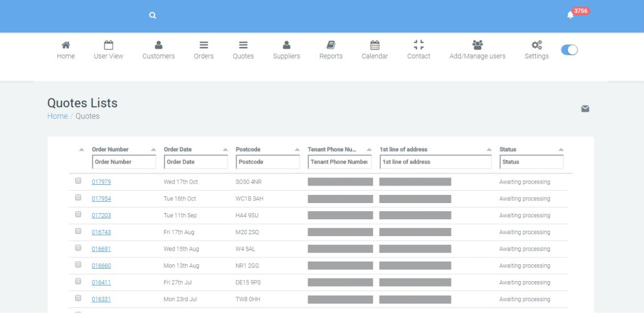This screenshot has width=644, height=318.
Task: Check the box for quote 016660
Action: point(78,265)
